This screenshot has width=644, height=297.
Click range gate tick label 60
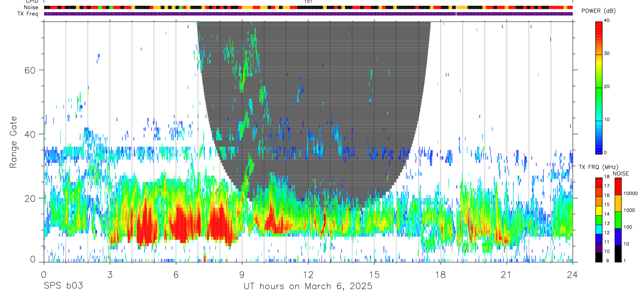click(30, 70)
